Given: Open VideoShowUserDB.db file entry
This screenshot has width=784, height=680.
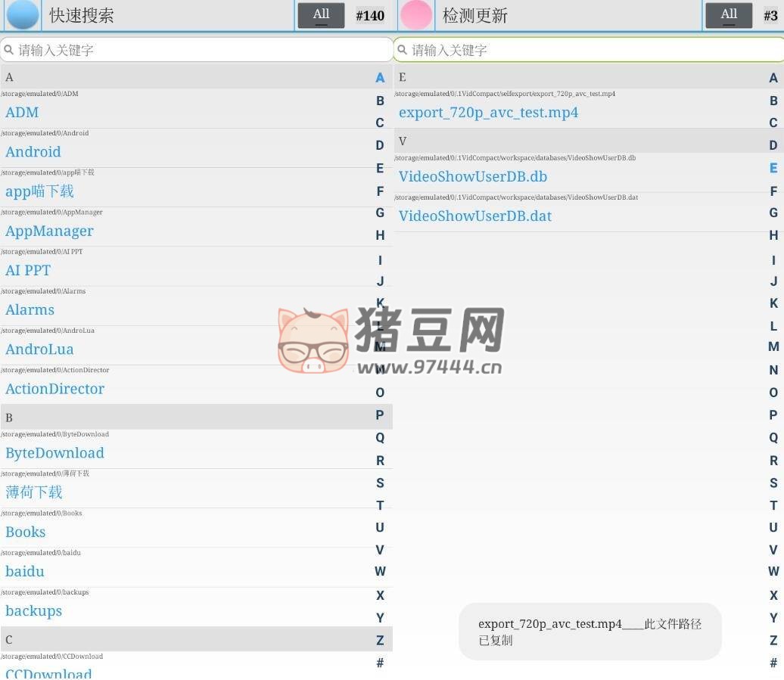Looking at the screenshot, I should pos(473,176).
